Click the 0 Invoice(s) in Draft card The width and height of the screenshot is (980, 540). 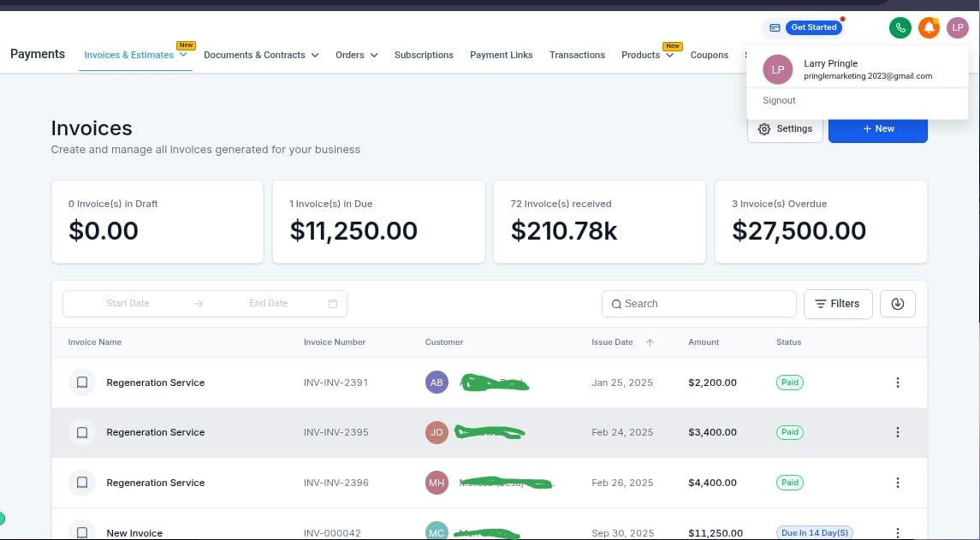point(157,222)
